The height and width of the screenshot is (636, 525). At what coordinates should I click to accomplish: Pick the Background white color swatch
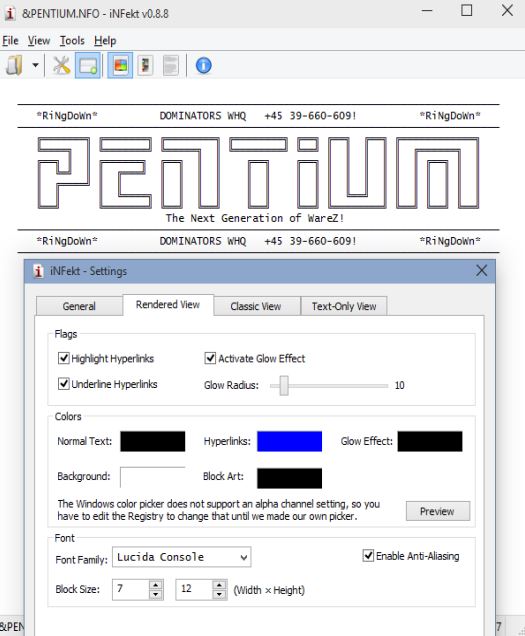click(x=153, y=477)
